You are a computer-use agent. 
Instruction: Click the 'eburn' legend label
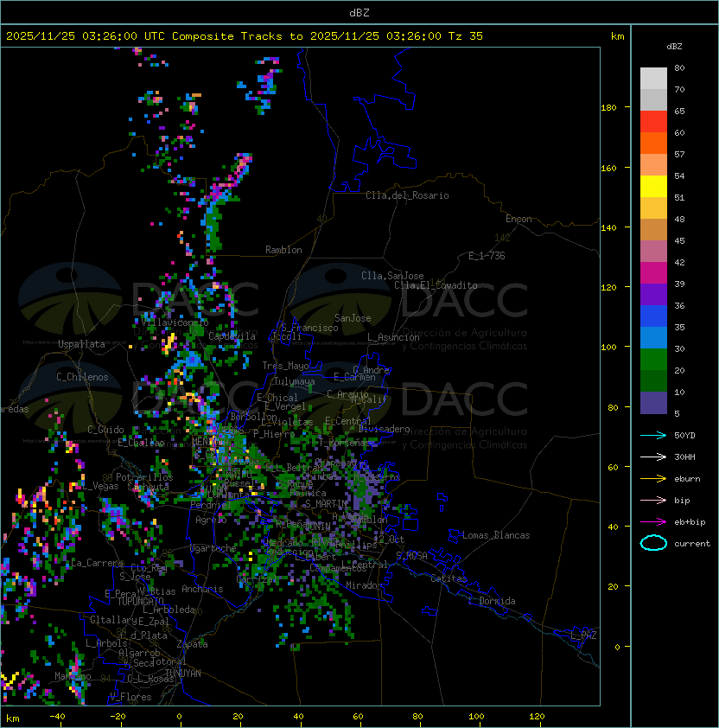687,479
